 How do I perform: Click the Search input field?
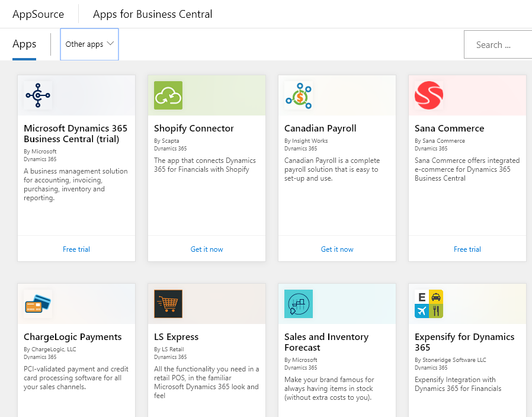[x=498, y=44]
